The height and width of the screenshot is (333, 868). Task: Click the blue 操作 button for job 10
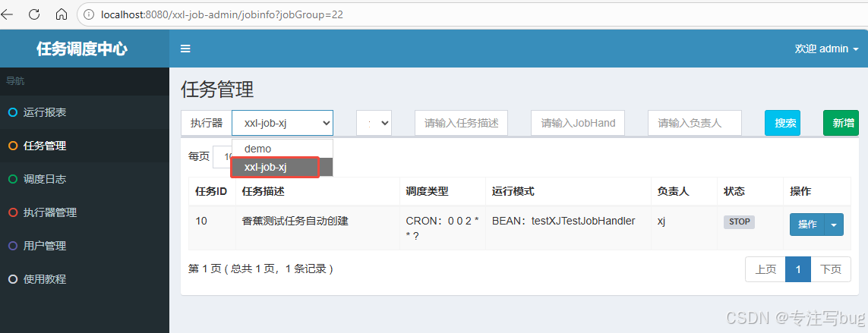coord(807,225)
